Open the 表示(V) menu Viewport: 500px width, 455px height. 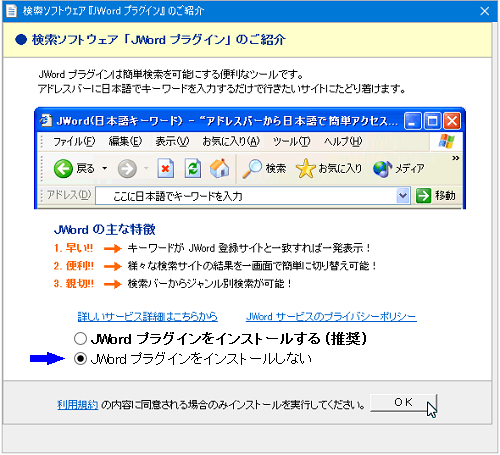pyautogui.click(x=172, y=141)
